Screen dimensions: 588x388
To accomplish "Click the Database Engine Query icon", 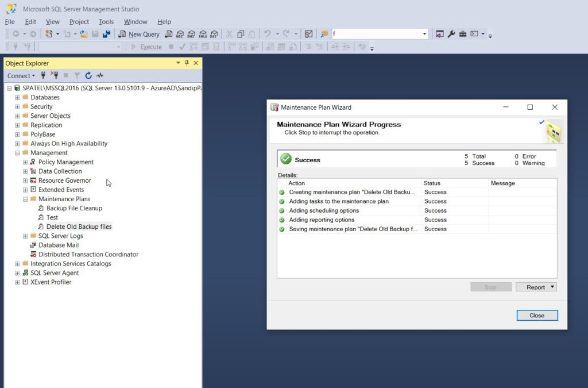I will point(169,34).
